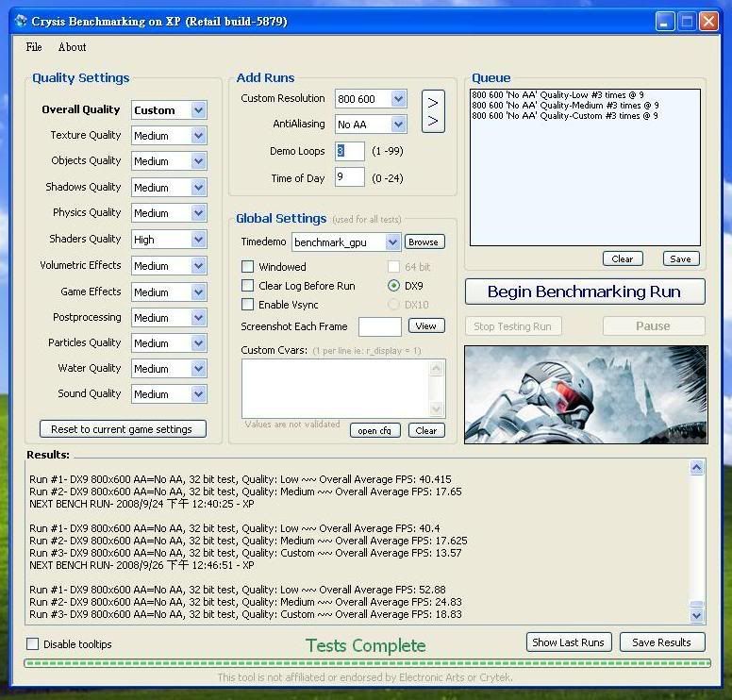
Task: Click the Results scrollbar down arrow
Action: pyautogui.click(x=696, y=615)
